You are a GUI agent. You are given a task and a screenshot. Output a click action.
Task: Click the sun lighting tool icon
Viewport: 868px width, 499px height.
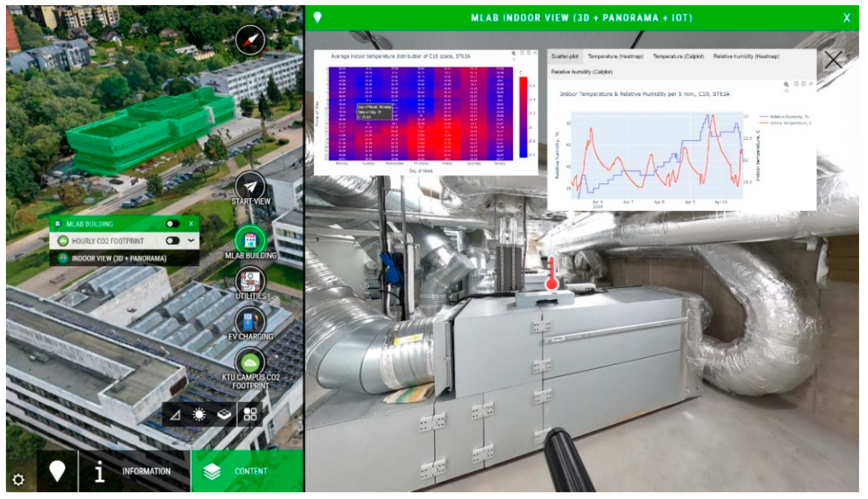pos(199,414)
